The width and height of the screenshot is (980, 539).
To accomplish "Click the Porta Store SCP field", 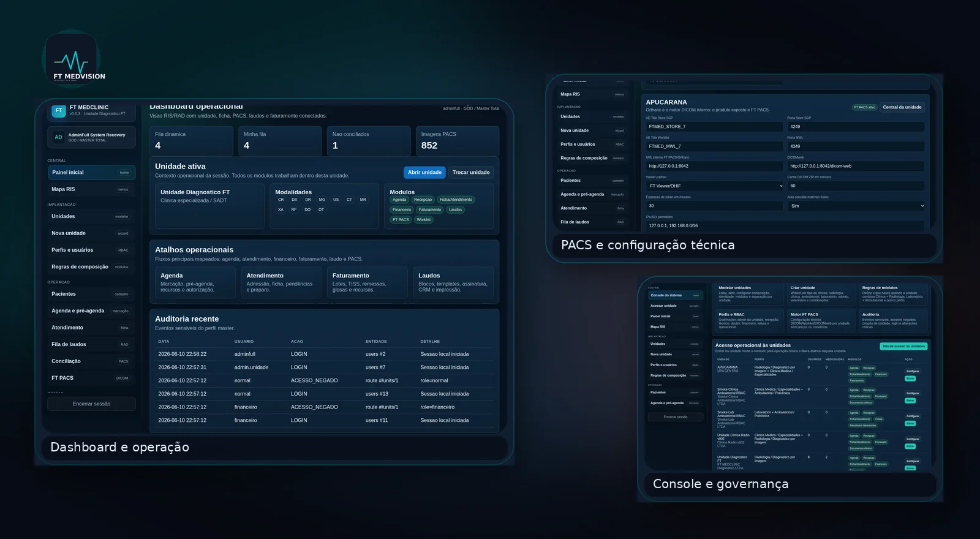I will [x=856, y=127].
